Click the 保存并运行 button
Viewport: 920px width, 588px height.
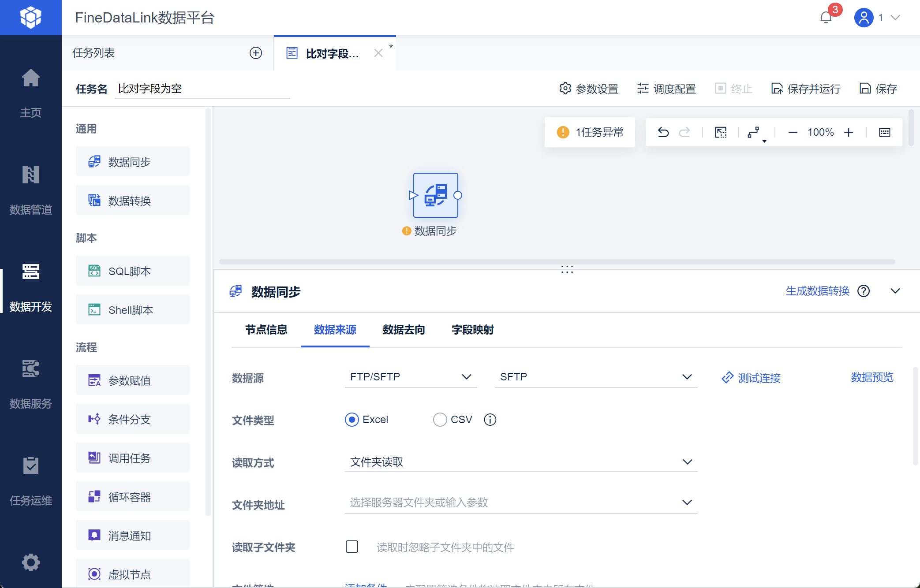pos(806,89)
